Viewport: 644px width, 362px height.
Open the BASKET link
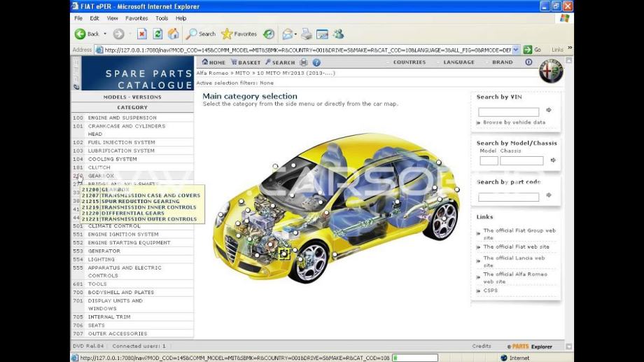246,62
